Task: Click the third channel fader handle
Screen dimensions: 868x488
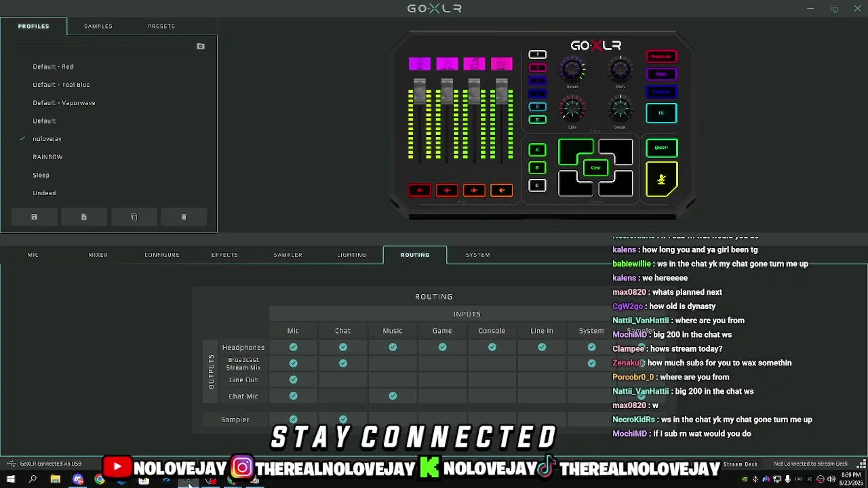Action: (474, 91)
